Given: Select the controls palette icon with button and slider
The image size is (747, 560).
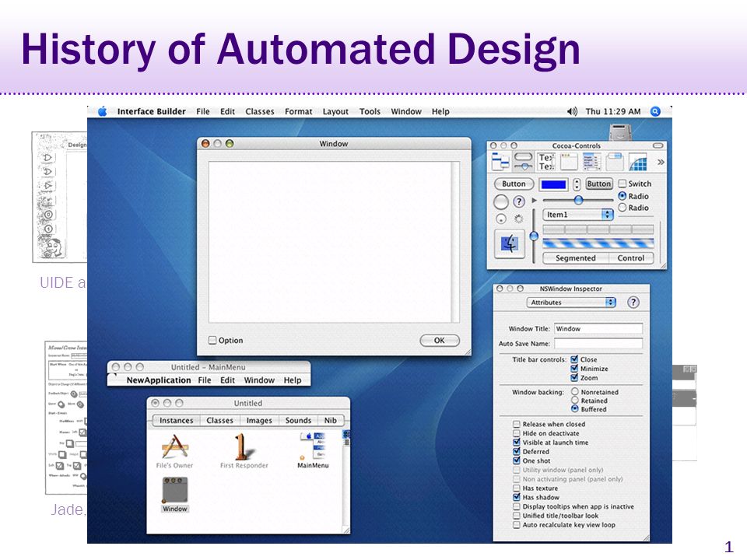Looking at the screenshot, I should pos(524,162).
